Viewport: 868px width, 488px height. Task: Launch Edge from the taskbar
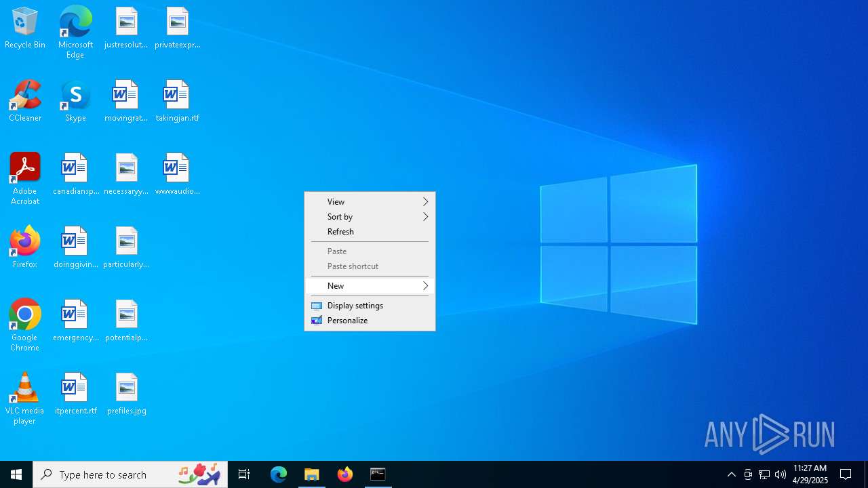click(279, 474)
